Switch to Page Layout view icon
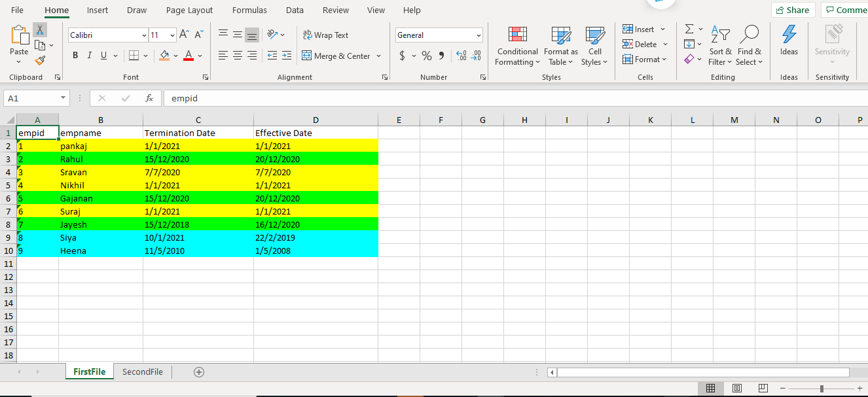Viewport: 868px width, 397px height. click(x=737, y=388)
